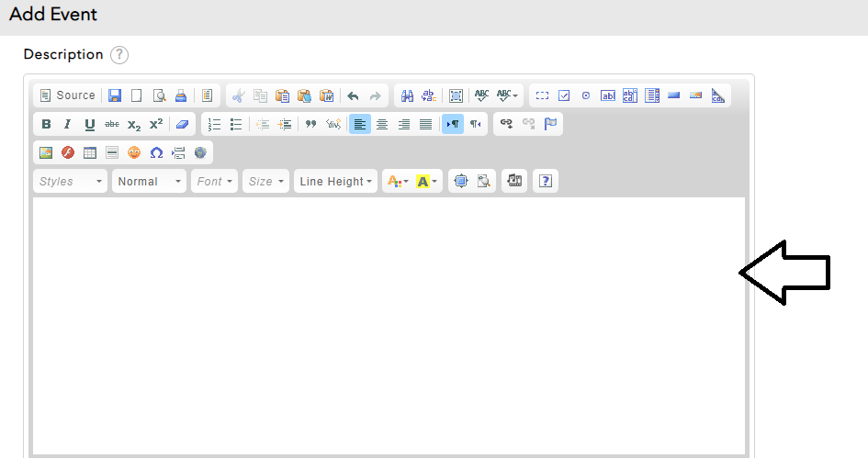The height and width of the screenshot is (470, 868).
Task: Insert a smiley emoticon
Action: pyautogui.click(x=134, y=152)
